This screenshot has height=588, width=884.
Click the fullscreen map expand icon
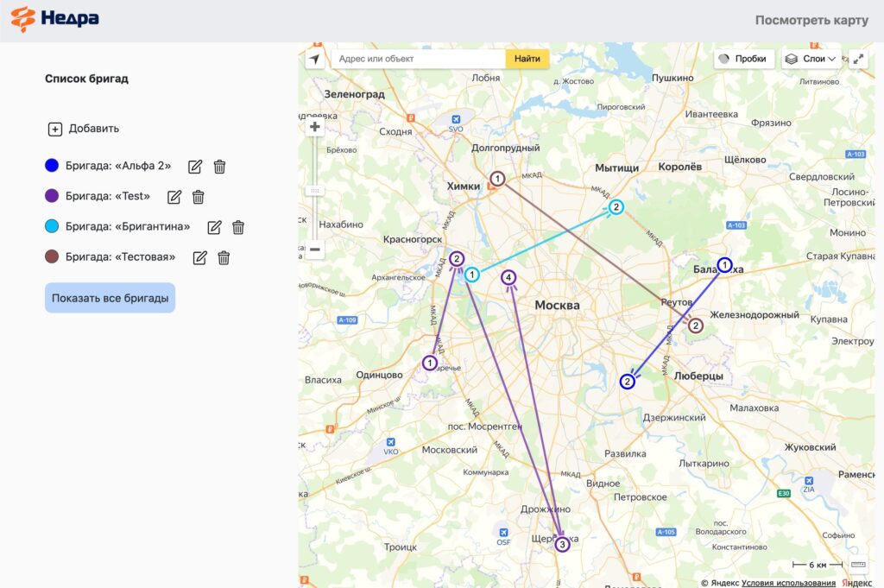tap(858, 59)
